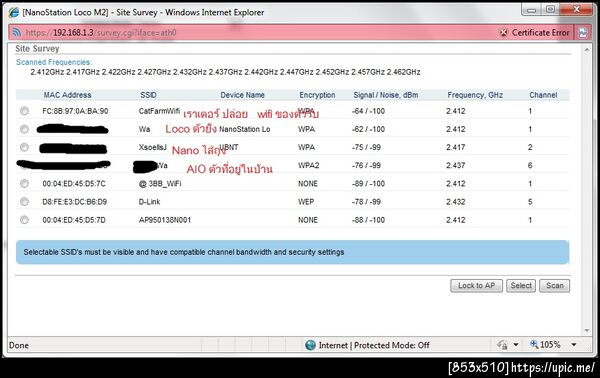Select radio button for @ 3BB_WiFi network
600x378 pixels.
[24, 184]
